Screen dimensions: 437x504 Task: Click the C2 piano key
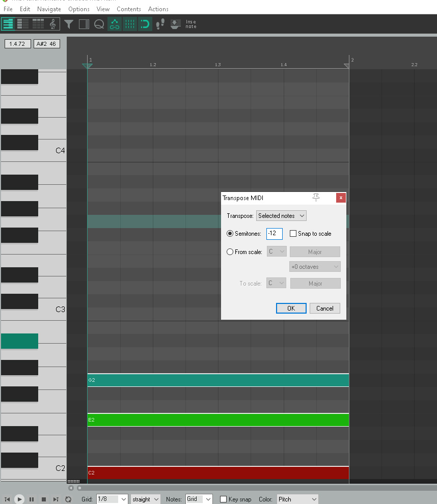51,468
